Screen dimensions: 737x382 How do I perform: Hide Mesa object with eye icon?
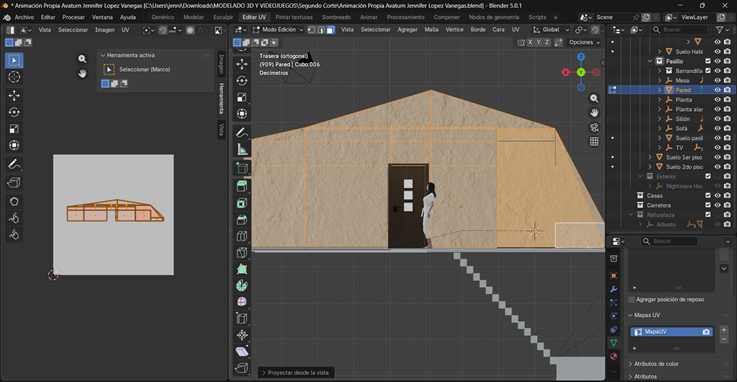tap(717, 80)
